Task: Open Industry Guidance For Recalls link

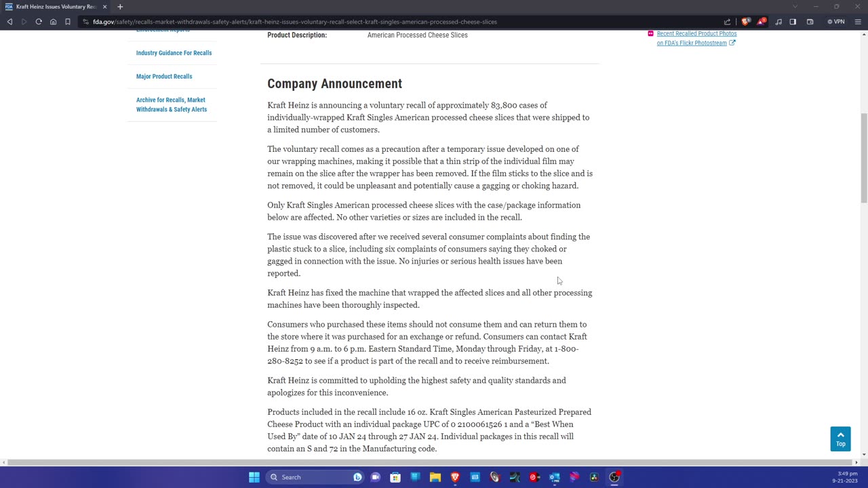Action: coord(174,53)
